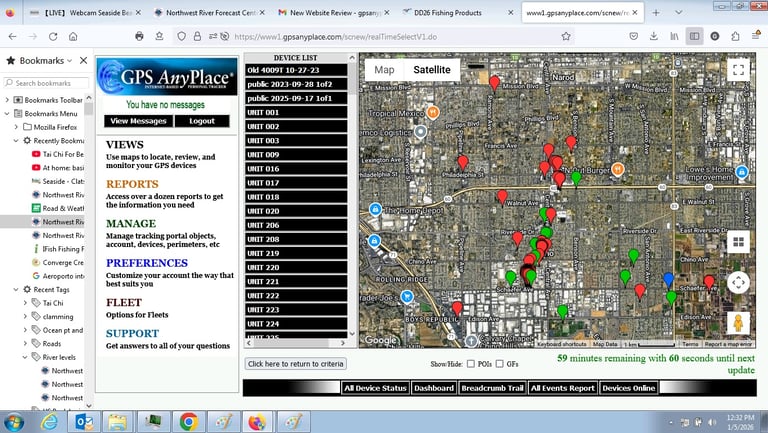The width and height of the screenshot is (768, 433).
Task: Reload the page with the refresh icon
Action: click(x=53, y=36)
